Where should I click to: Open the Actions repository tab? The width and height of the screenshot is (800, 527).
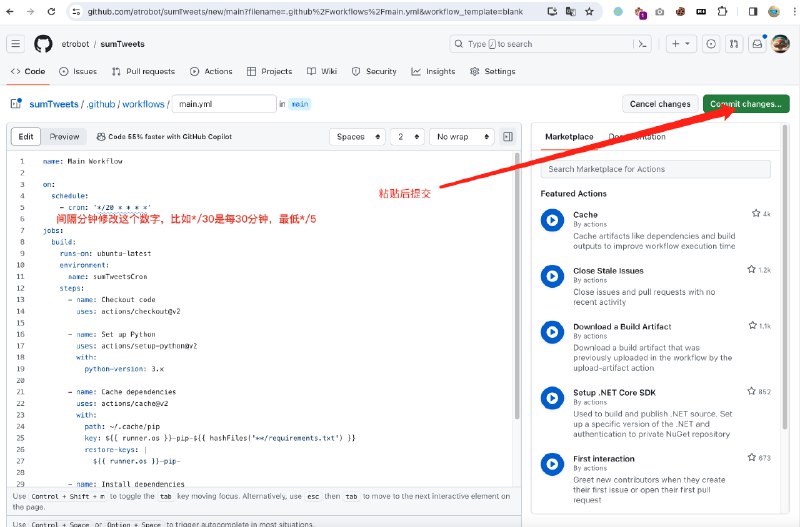(x=211, y=71)
